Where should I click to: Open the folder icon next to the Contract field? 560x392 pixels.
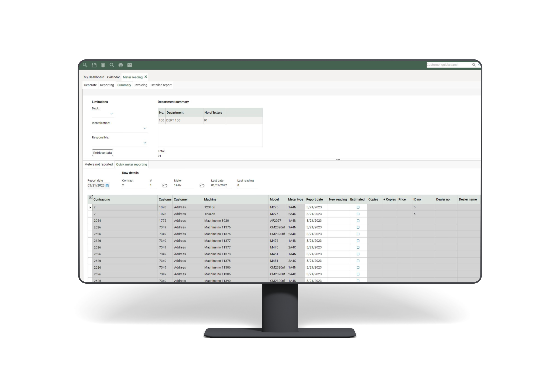pyautogui.click(x=165, y=186)
